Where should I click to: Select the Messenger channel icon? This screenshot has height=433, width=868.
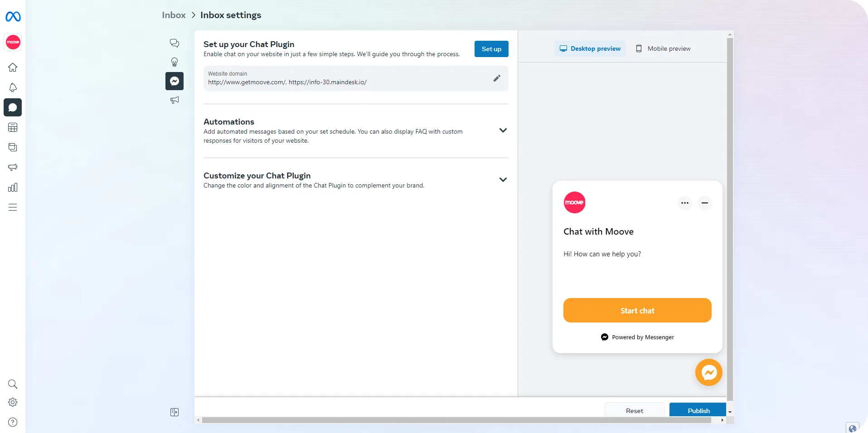coord(174,81)
